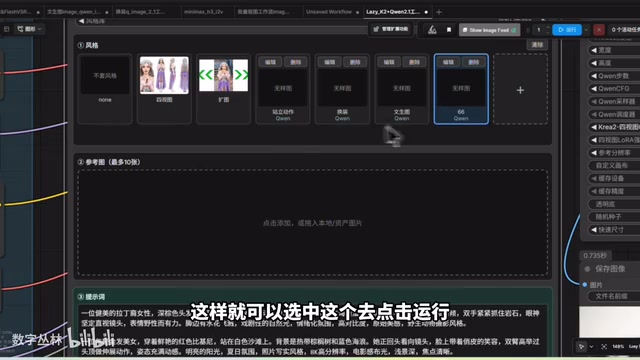Viewport: 640px width, 360px height.
Task: Click 编辑 on the 66 card
Action: [x=448, y=62]
